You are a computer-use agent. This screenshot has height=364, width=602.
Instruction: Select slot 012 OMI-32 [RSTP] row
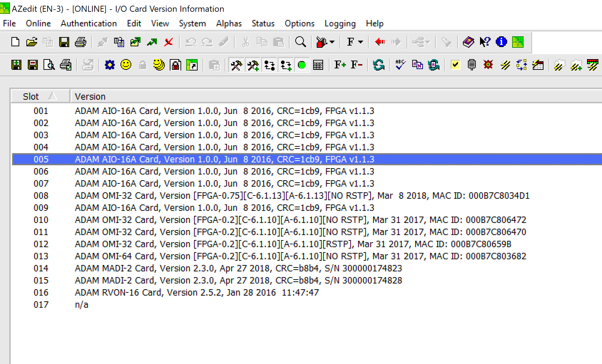tap(307, 244)
